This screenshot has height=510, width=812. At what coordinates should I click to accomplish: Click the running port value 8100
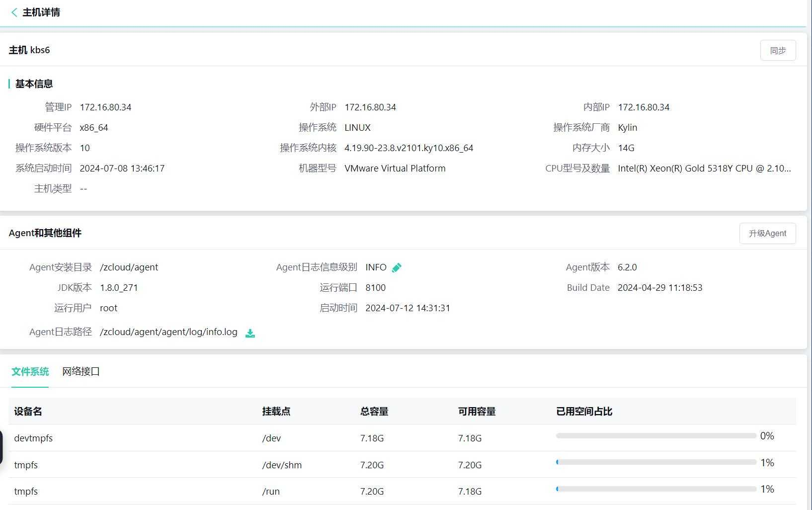coord(376,288)
